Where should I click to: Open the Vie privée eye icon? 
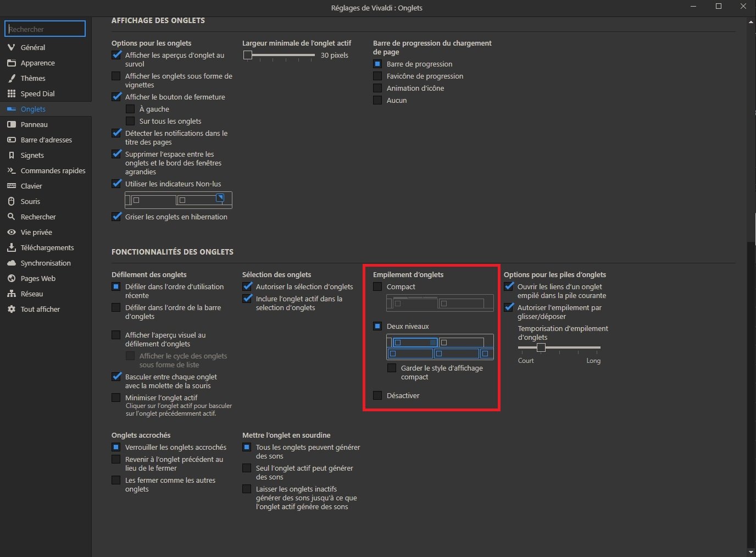(x=11, y=232)
